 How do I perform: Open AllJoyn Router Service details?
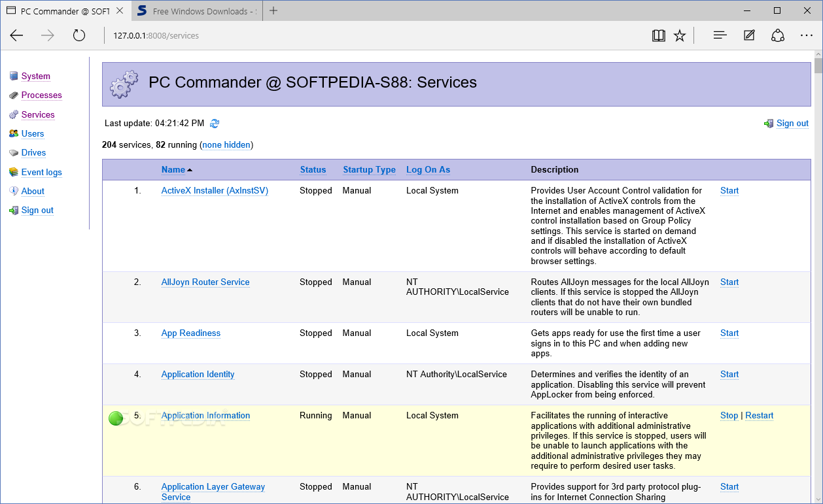click(x=205, y=282)
